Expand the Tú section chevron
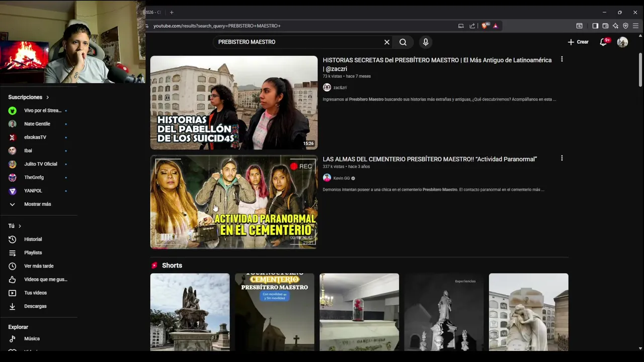 (x=20, y=226)
